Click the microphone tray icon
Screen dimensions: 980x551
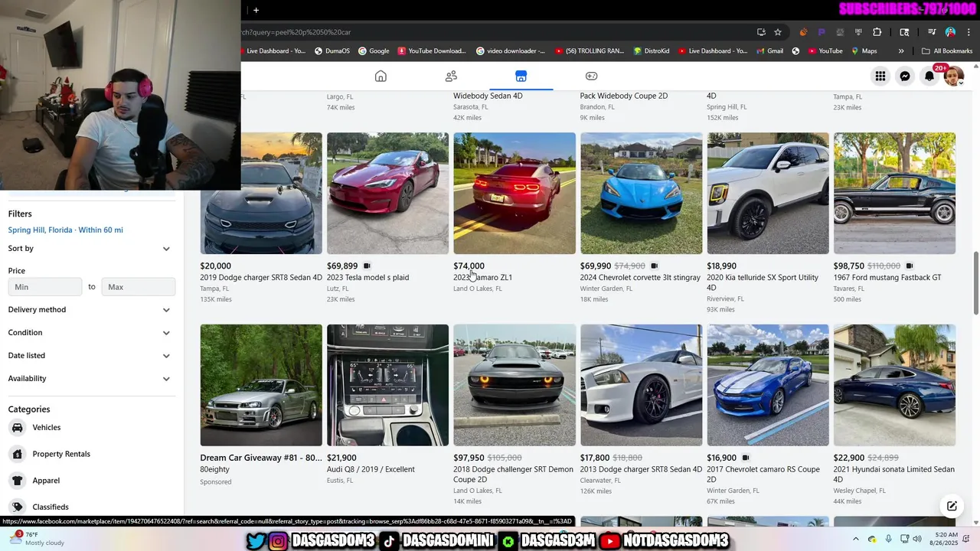(888, 540)
